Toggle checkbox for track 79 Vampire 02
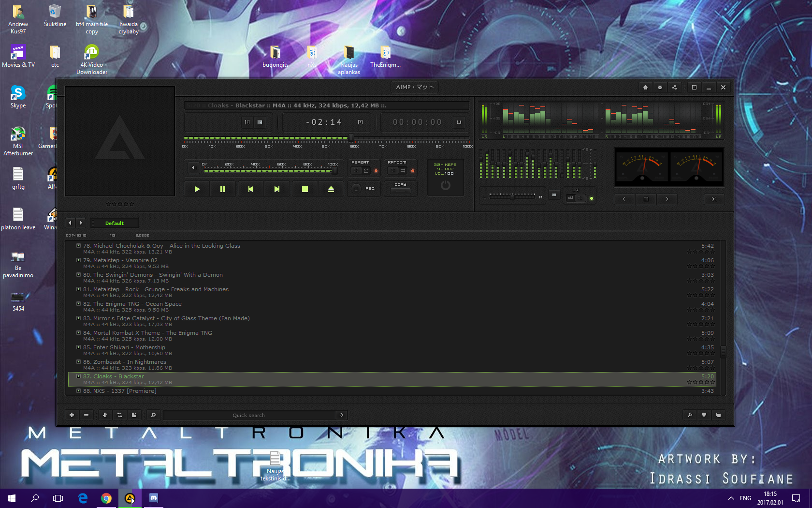This screenshot has width=812, height=508. pos(78,260)
